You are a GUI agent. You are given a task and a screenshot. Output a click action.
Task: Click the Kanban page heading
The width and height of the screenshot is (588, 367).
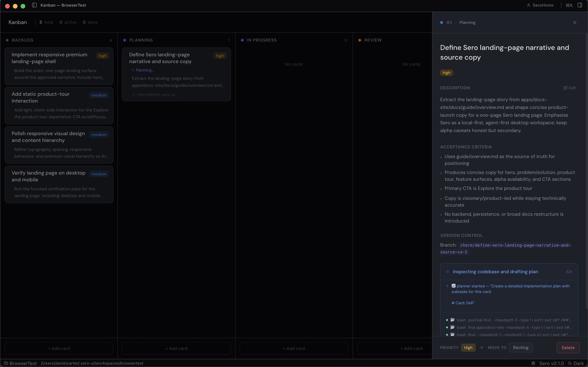point(17,22)
